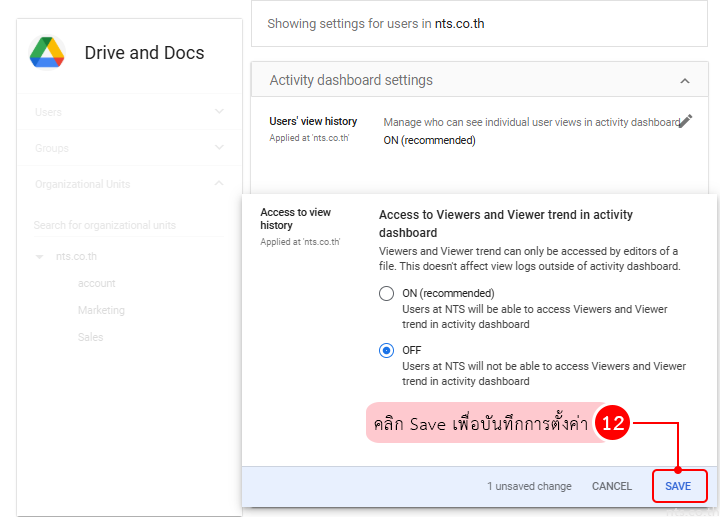Click CANCEL to discard the change
Screen dimensions: 720x517
click(611, 486)
